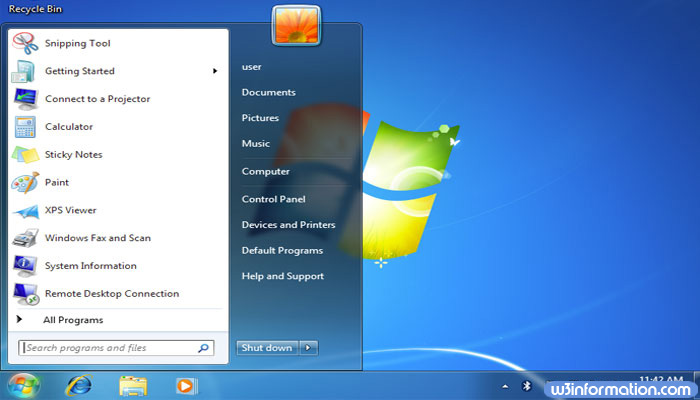
Task: Open System Information monitor icon
Action: (x=25, y=266)
